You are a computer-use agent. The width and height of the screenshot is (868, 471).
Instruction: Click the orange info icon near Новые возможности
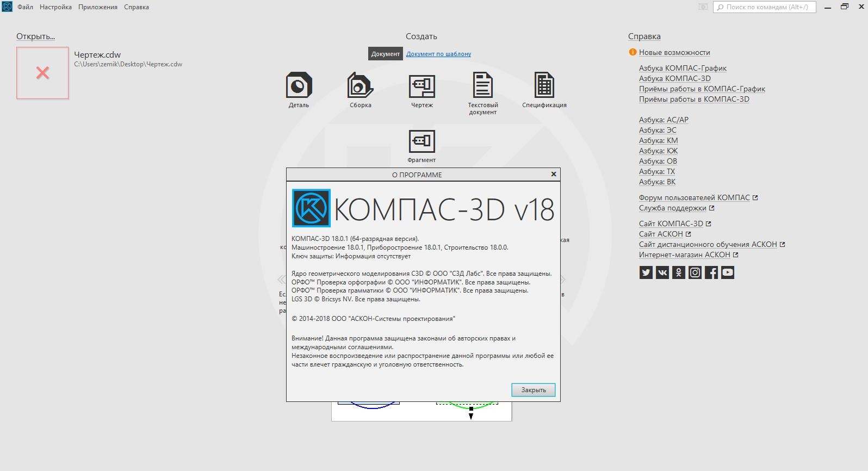(633, 52)
